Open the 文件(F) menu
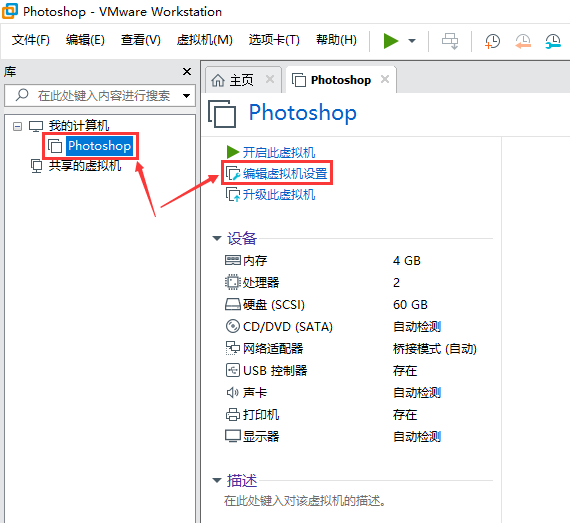Image resolution: width=570 pixels, height=523 pixels. (x=31, y=40)
